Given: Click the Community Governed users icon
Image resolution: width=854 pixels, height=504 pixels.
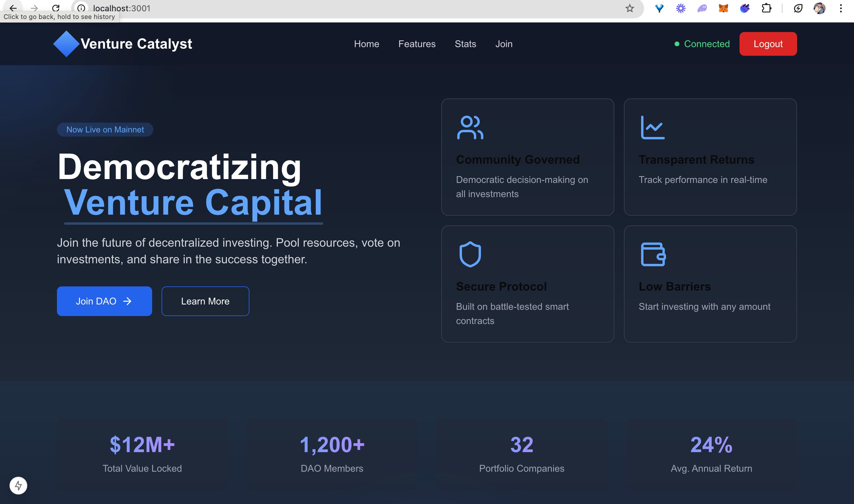Looking at the screenshot, I should point(470,127).
